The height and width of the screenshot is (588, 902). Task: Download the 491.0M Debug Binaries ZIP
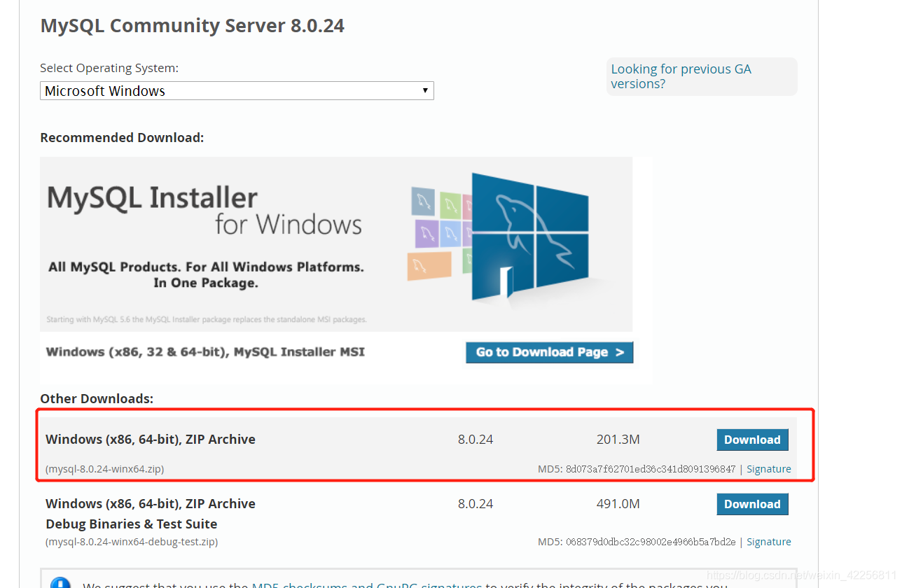(752, 504)
